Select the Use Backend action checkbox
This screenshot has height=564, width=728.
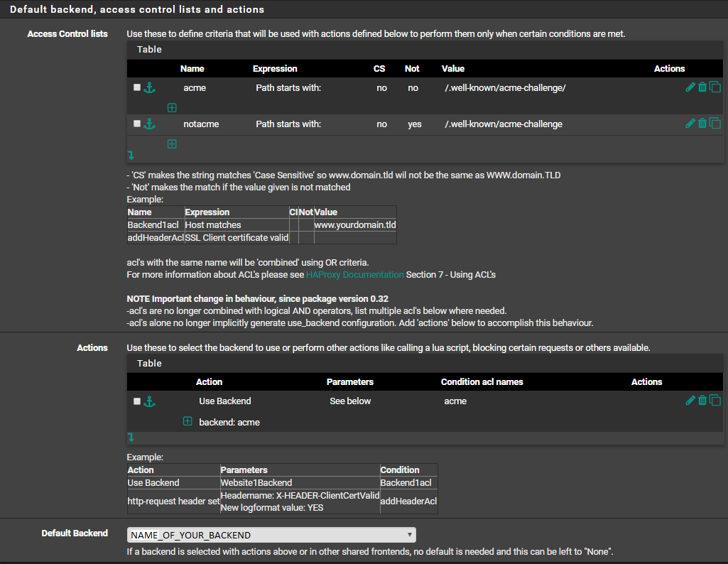[137, 401]
